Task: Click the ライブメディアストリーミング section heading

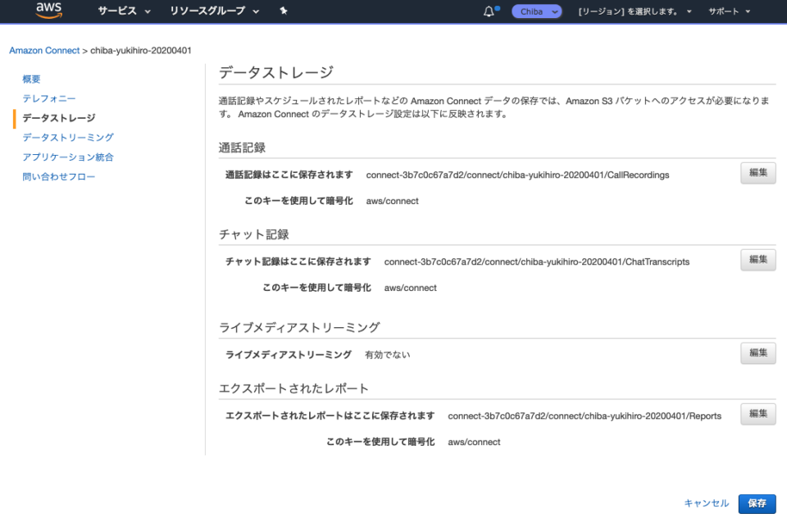Action: point(299,328)
